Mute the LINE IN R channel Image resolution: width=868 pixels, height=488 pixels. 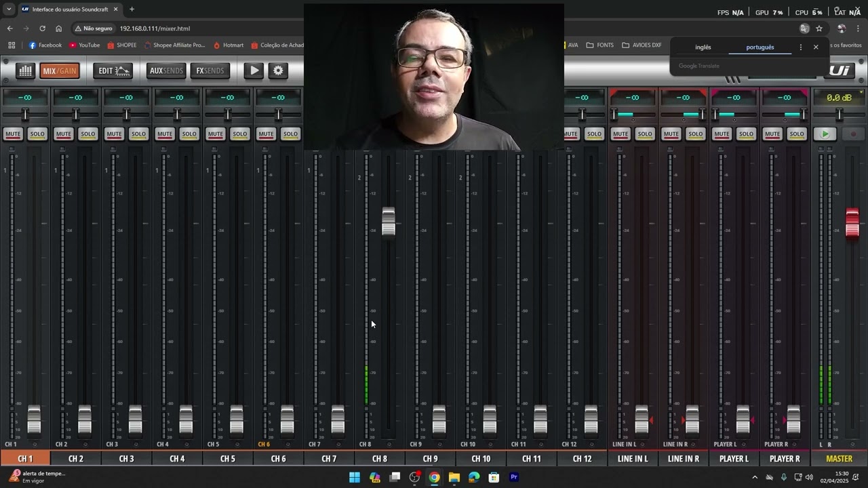[671, 134]
